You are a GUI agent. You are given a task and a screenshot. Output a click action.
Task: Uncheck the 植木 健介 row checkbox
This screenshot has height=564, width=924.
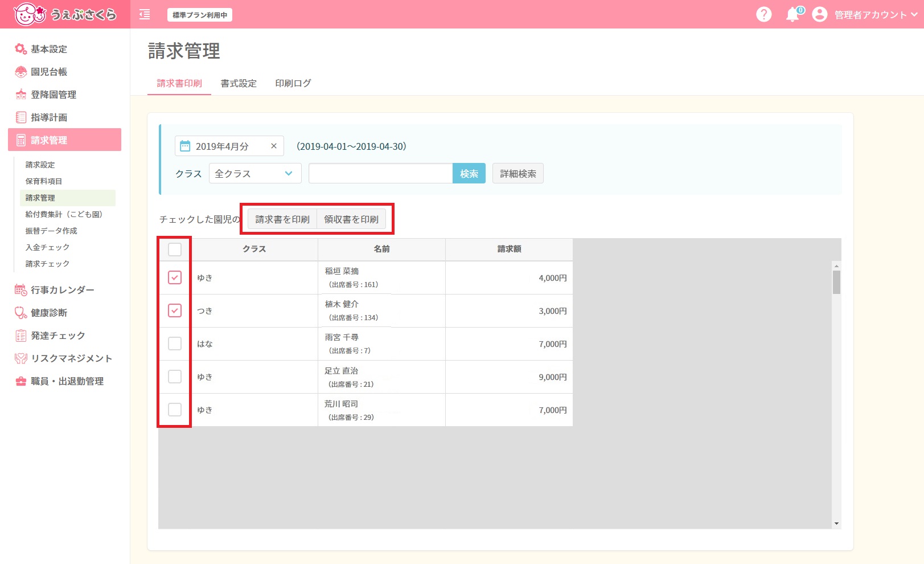(175, 310)
